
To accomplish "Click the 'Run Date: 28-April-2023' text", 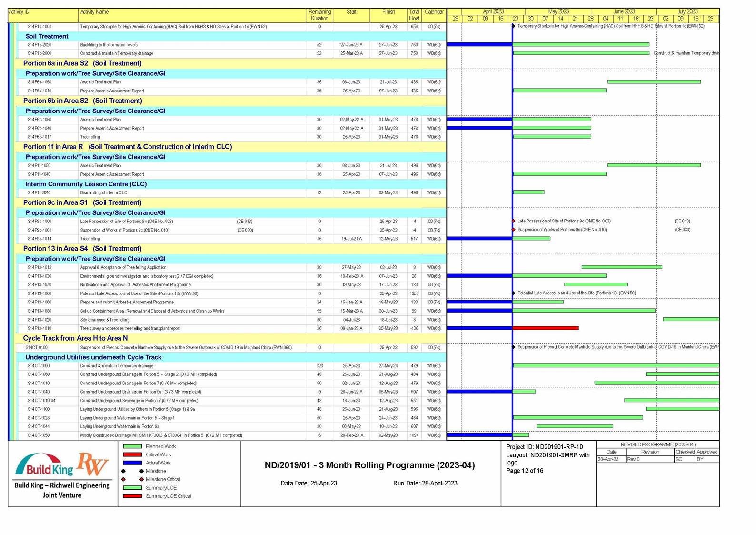I will 425,483.
